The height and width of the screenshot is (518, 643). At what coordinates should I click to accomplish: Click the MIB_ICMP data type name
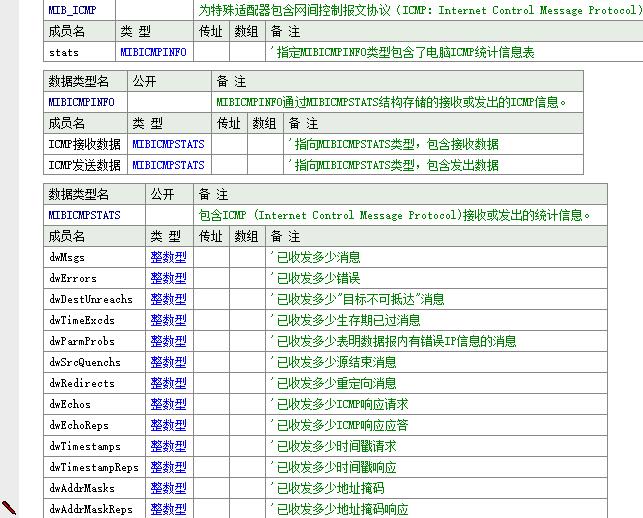tap(72, 10)
